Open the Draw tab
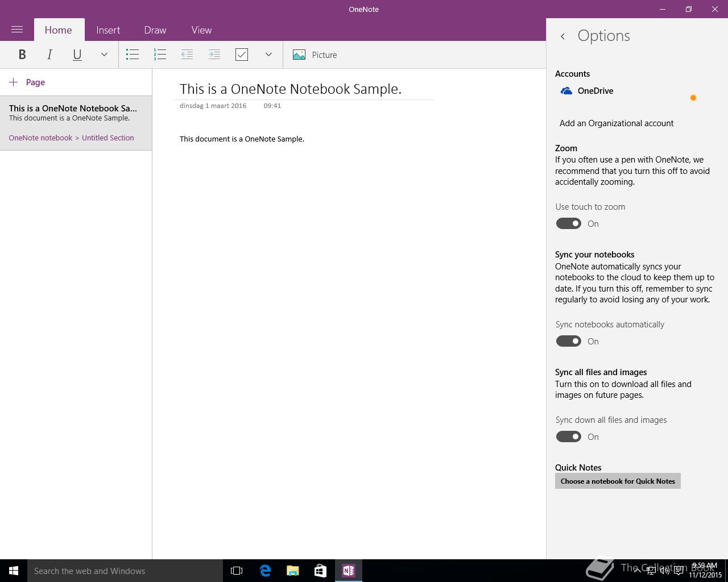Screen dimensions: 728x582 click(x=155, y=30)
